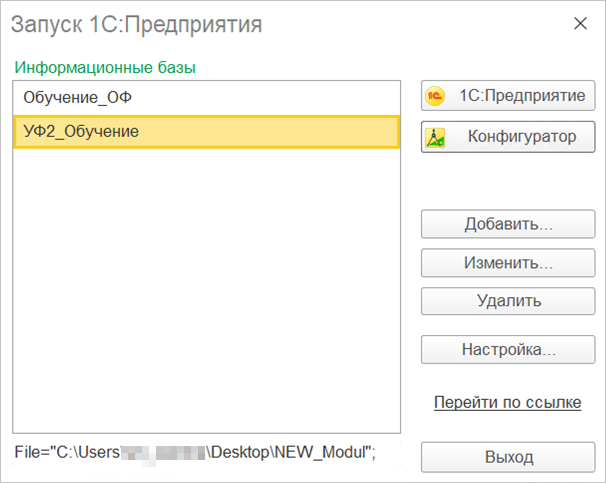Image resolution: width=606 pixels, height=483 pixels.
Task: Click the yellow 1C logo icon
Action: pos(435,96)
